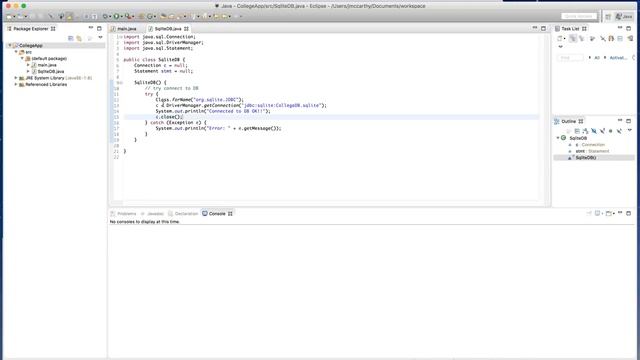640x360 pixels.
Task: Close the Outline view tab
Action: (x=581, y=121)
